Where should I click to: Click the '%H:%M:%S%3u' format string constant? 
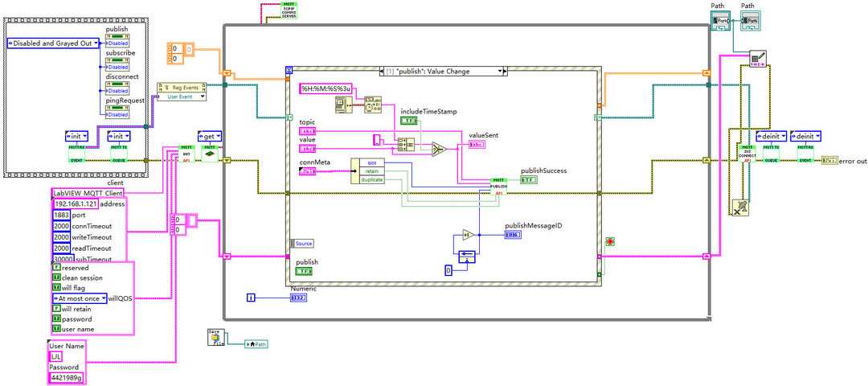pos(326,88)
